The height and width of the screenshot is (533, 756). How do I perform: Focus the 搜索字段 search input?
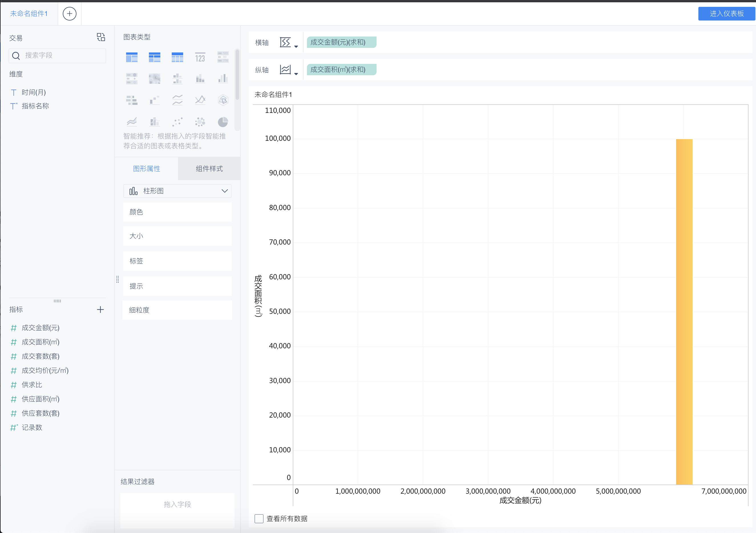coord(62,56)
